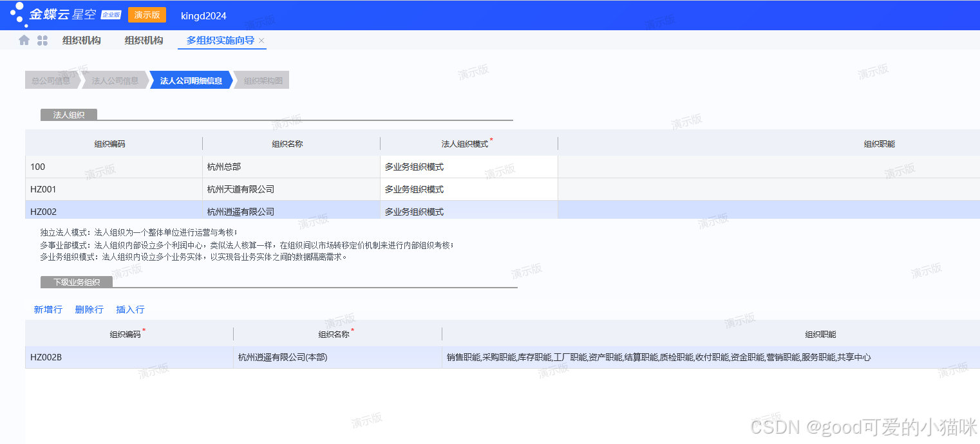Go to 法人公司信息 wizard step
This screenshot has width=980, height=444.
115,80
